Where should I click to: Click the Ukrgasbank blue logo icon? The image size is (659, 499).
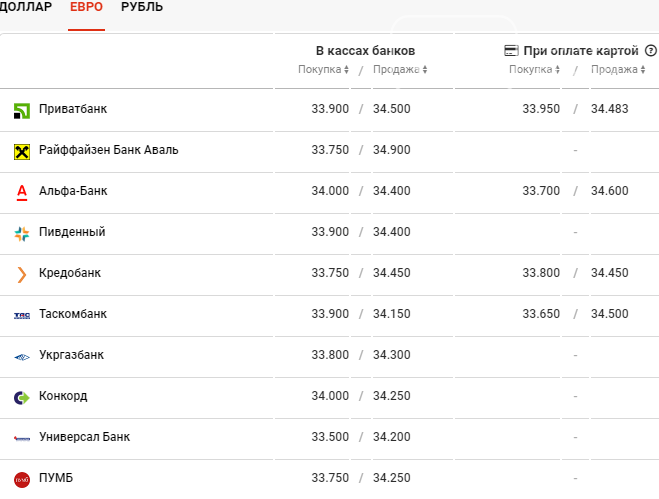tap(22, 357)
